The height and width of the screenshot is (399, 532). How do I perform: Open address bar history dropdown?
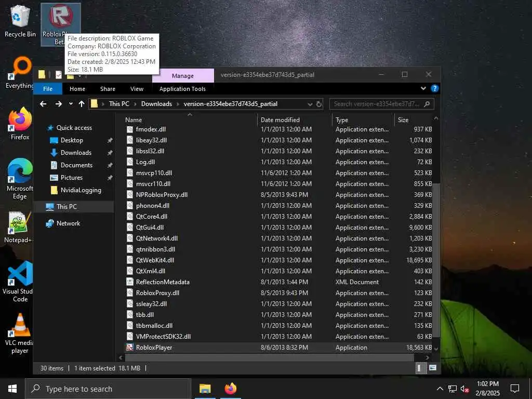click(310, 104)
